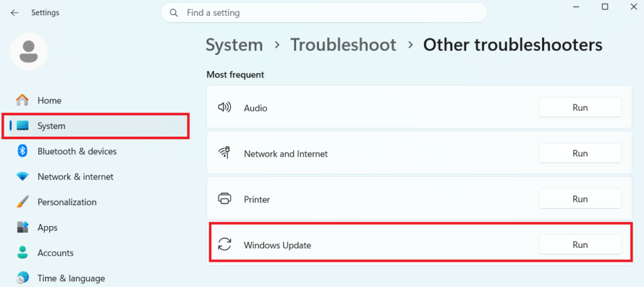Viewport: 644px width, 287px height.
Task: Click the user profile avatar
Action: (29, 52)
